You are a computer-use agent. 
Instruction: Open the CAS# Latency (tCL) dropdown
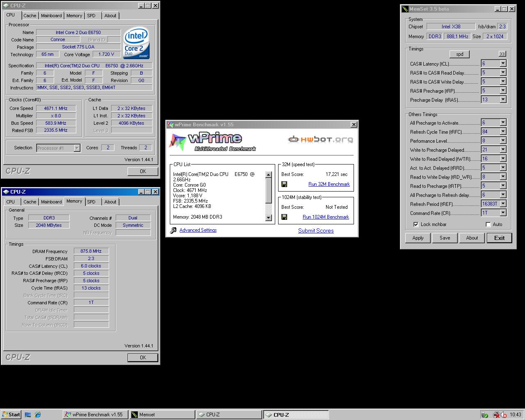[503, 64]
